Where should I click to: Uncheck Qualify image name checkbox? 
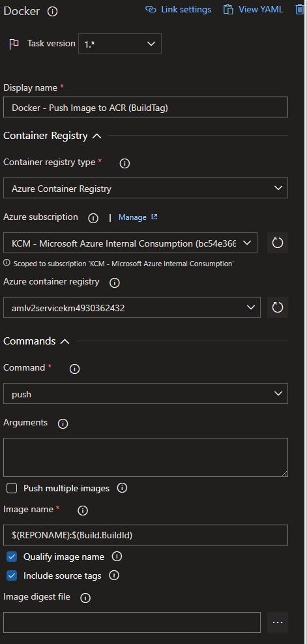pyautogui.click(x=12, y=557)
